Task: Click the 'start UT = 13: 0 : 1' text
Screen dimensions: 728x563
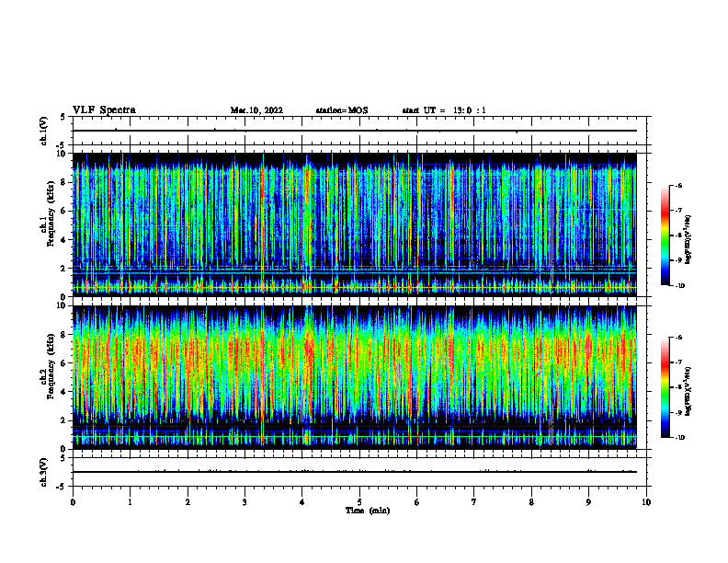Action: pos(444,110)
